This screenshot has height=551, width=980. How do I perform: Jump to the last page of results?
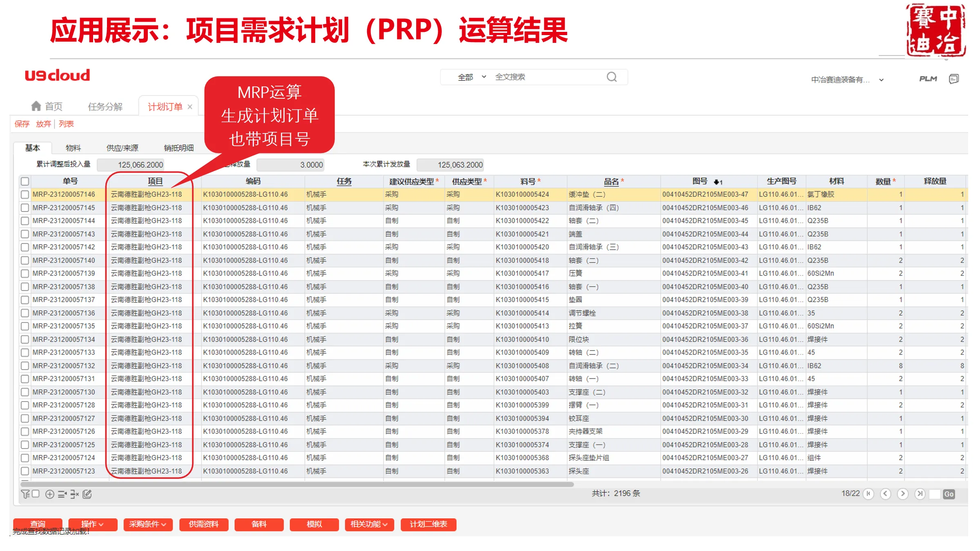(x=920, y=494)
